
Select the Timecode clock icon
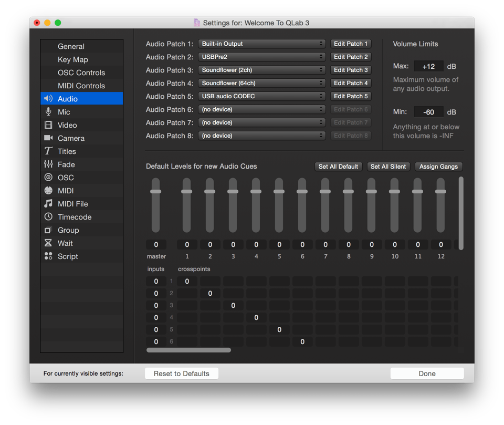(48, 217)
